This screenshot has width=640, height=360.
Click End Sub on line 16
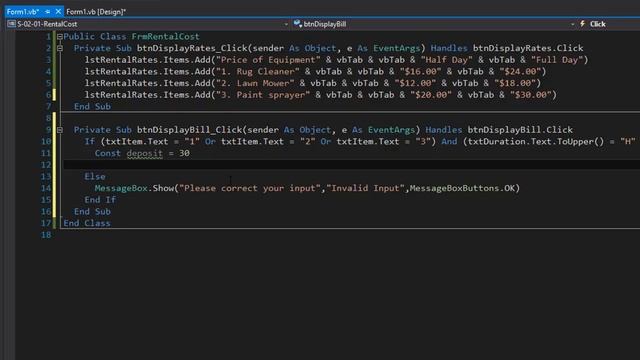click(92, 211)
